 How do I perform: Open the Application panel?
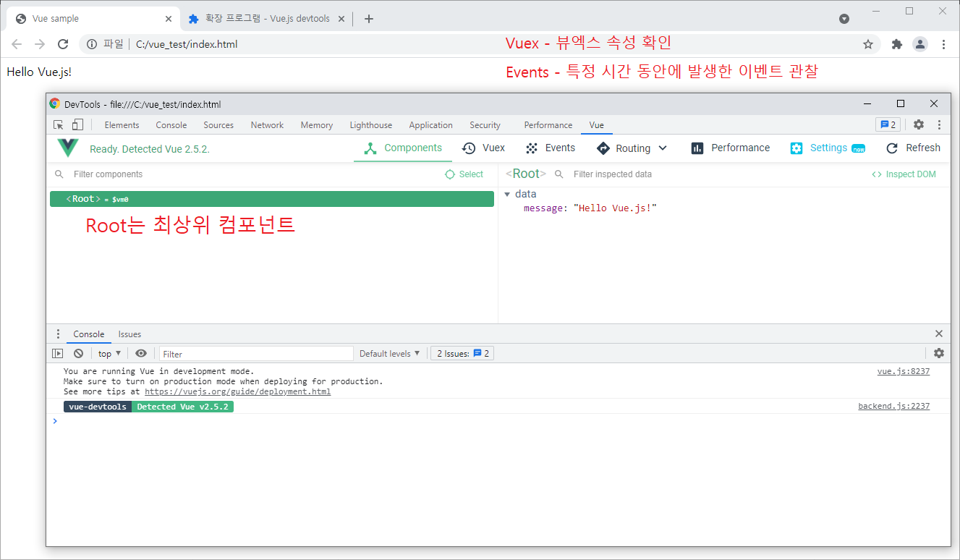pos(431,125)
